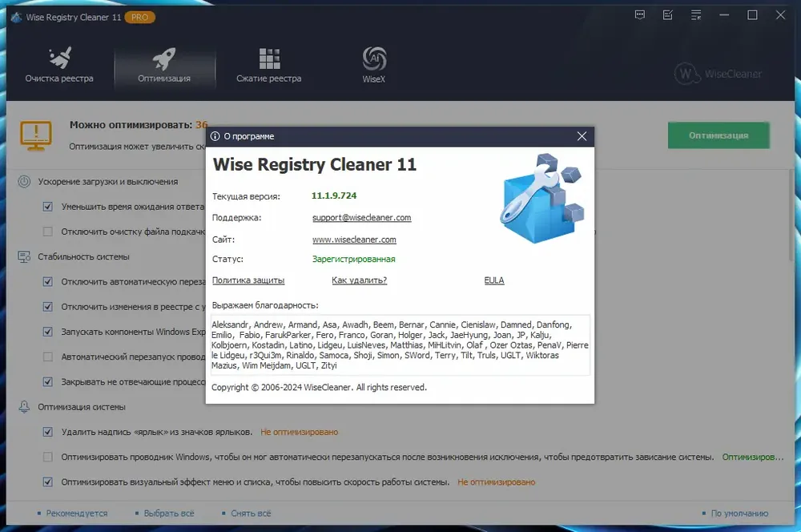The image size is (801, 532).
Task: Click the Оптимизация системы section icon
Action: [x=24, y=407]
